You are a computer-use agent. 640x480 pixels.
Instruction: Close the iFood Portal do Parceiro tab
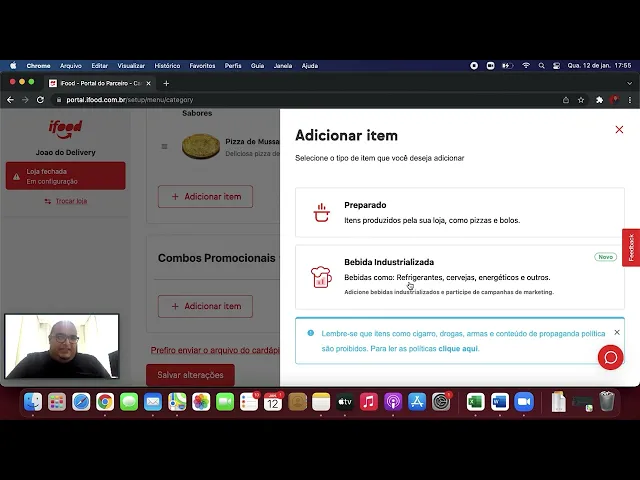149,83
